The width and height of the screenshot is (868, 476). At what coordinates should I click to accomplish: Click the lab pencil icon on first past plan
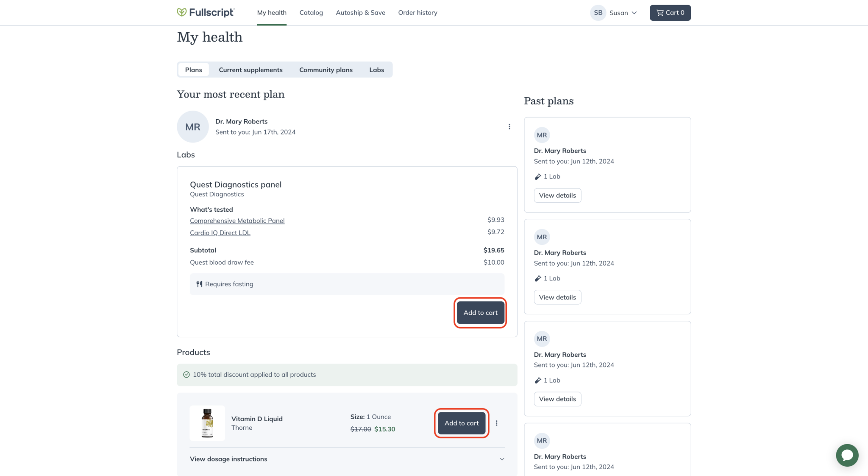click(538, 176)
